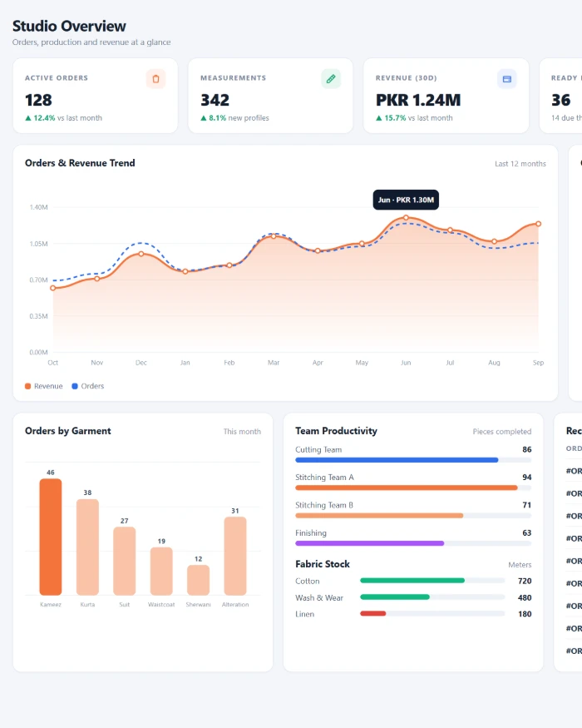Click the Alteration bar showing 31
The height and width of the screenshot is (728, 582).
[235, 556]
